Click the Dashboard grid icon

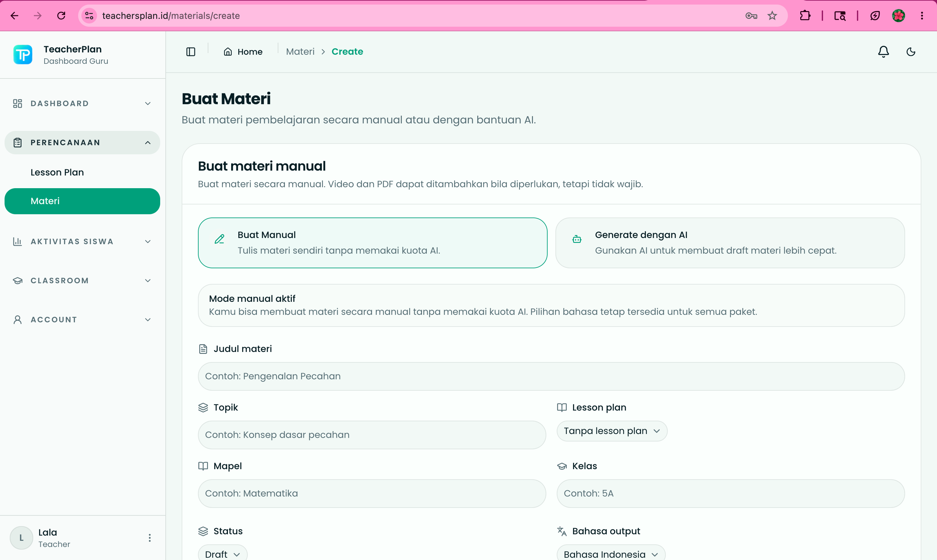pos(17,104)
